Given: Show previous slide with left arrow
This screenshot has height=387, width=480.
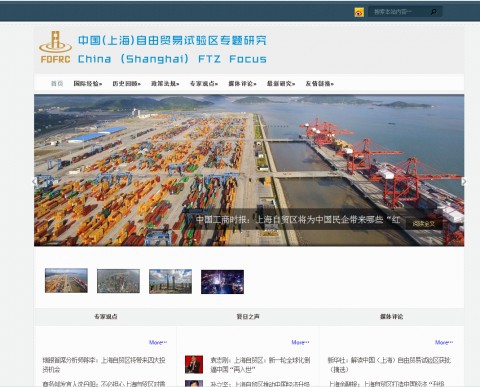Looking at the screenshot, I should (x=34, y=181).
